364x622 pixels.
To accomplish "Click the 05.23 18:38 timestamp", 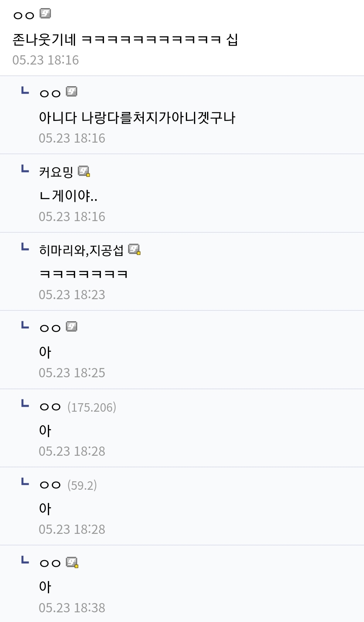I will tap(72, 608).
